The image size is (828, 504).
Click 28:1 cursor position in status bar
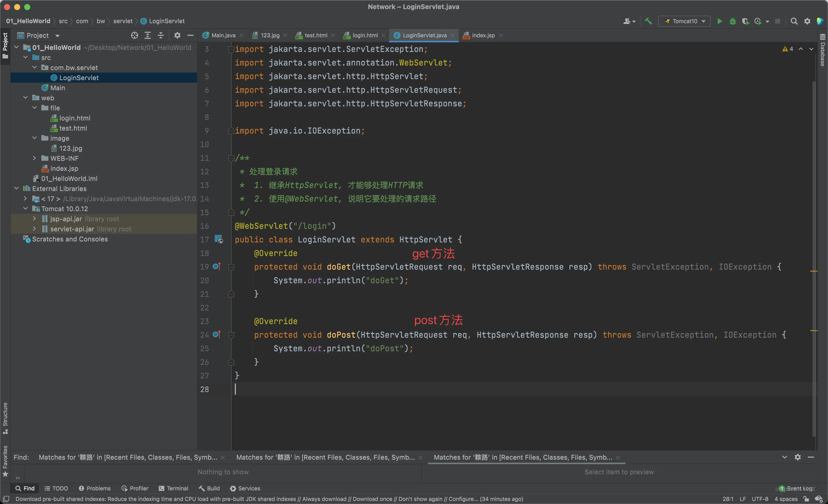(728, 499)
